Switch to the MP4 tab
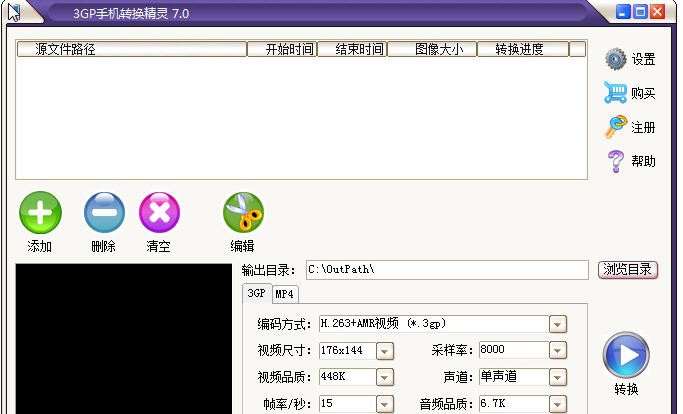The width and height of the screenshot is (683, 414). pos(285,294)
